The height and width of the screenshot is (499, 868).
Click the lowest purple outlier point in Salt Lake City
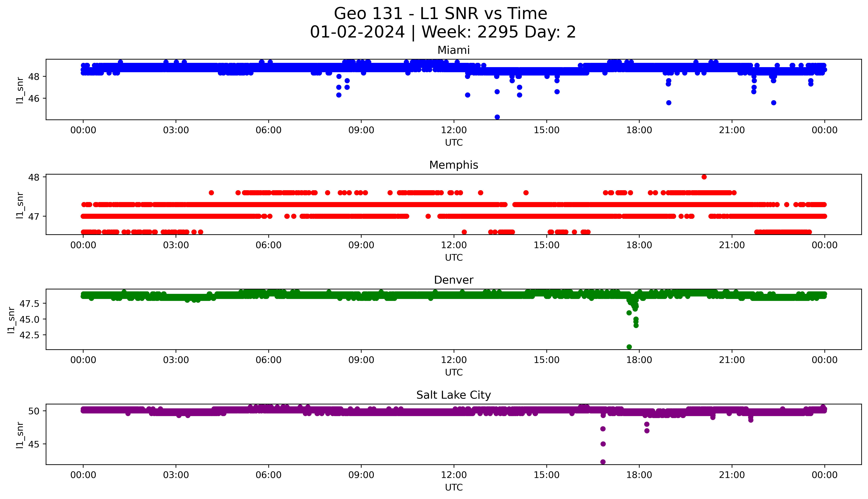click(x=603, y=462)
